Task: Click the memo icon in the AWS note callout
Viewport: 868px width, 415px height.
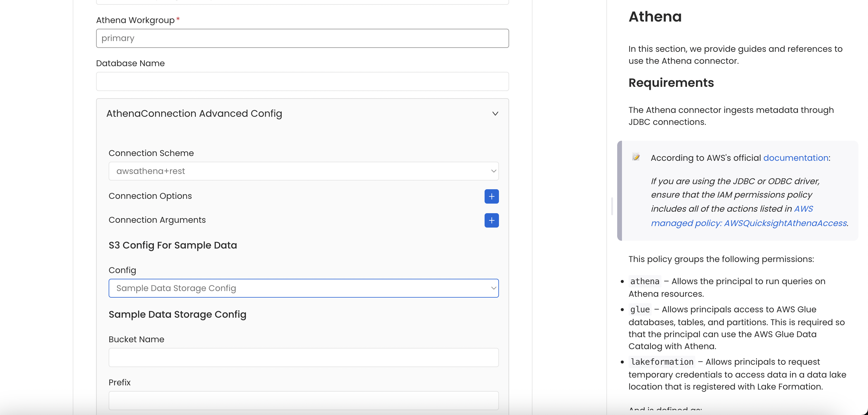Action: [x=636, y=157]
